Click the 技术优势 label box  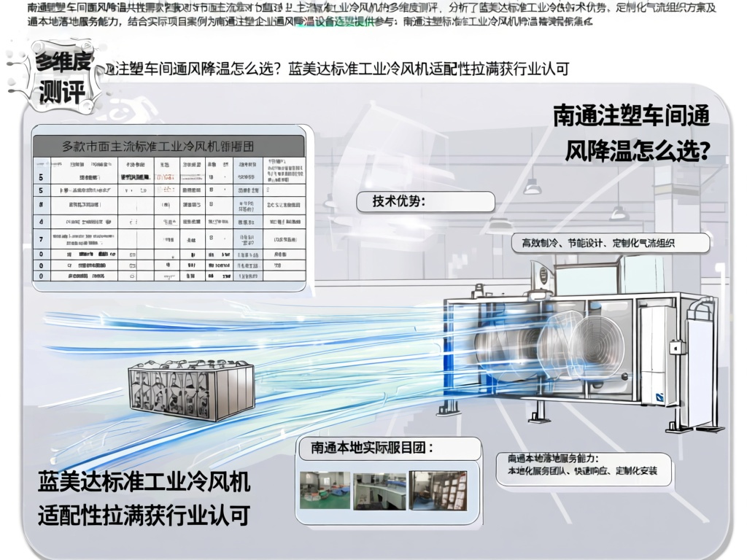(426, 202)
